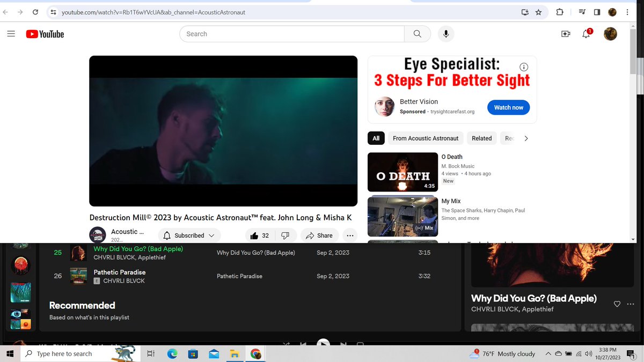Open the O Death video thumbnail
644x362 pixels.
(x=402, y=172)
